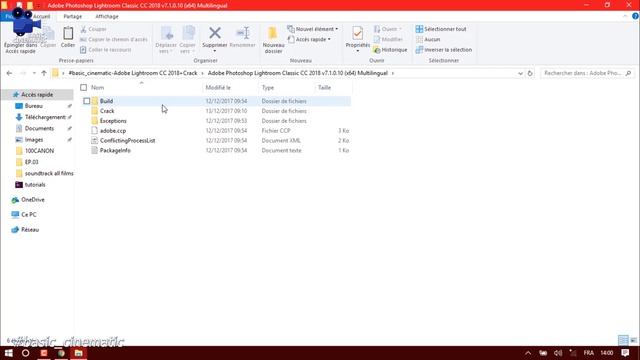640x360 pixels.
Task: Open the address bar history dropdown
Action: (x=520, y=73)
